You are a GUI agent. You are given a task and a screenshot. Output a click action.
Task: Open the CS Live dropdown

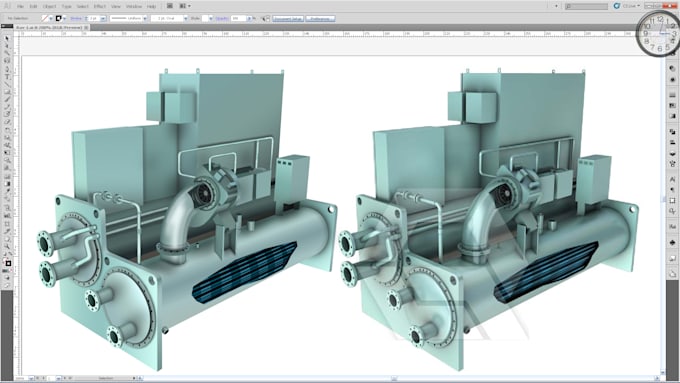[x=631, y=6]
